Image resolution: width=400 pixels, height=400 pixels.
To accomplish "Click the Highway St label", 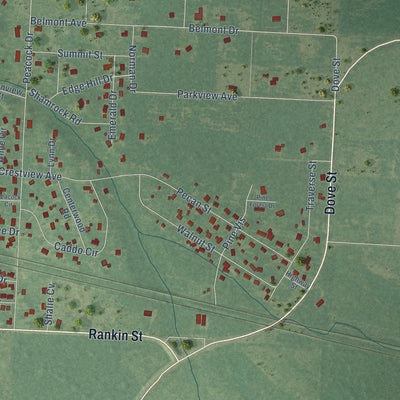I will (x=297, y=281).
